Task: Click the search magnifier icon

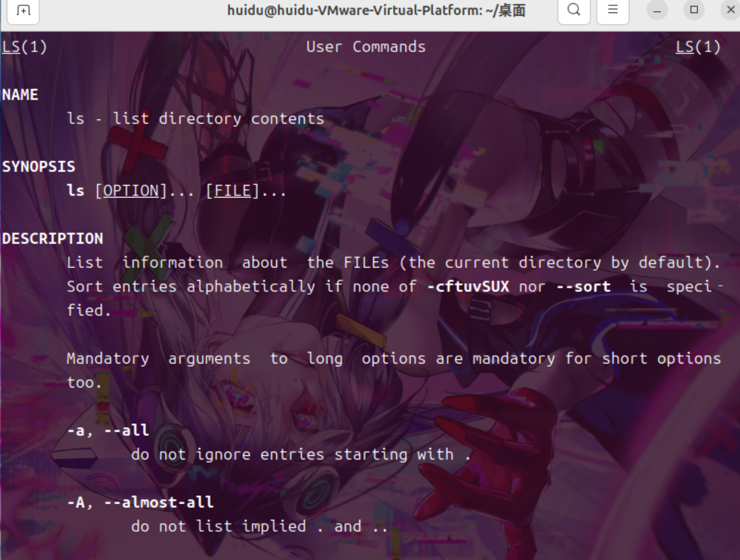Action: [x=574, y=10]
